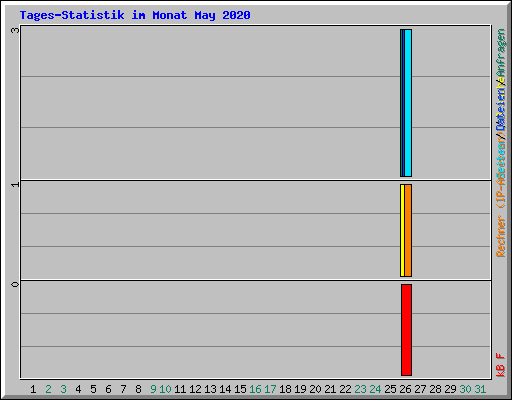The image size is (512, 400).
Task: Select the orange Rechner bar for day 26
Action: (x=408, y=230)
